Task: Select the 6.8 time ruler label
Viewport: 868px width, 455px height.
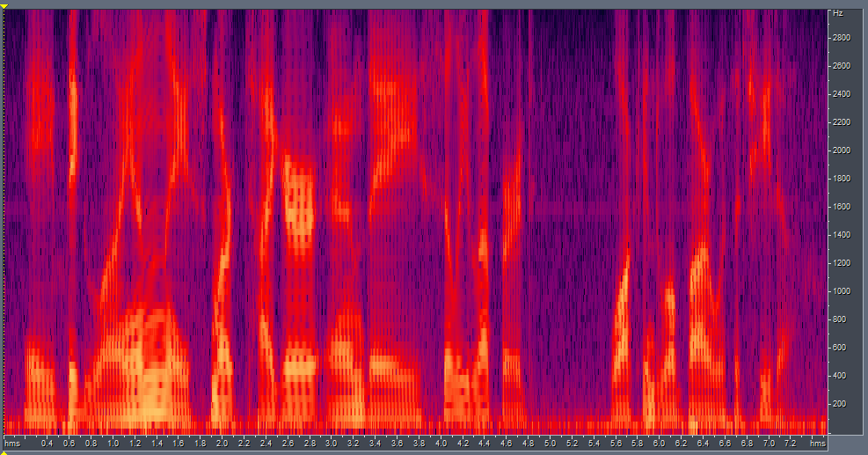Action: coord(747,444)
